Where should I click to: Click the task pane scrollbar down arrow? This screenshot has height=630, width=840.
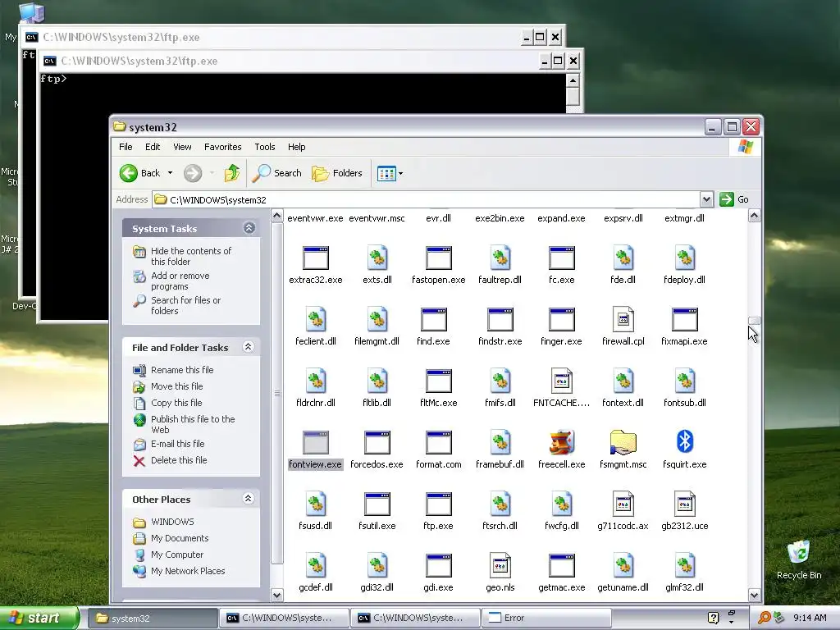(x=276, y=595)
